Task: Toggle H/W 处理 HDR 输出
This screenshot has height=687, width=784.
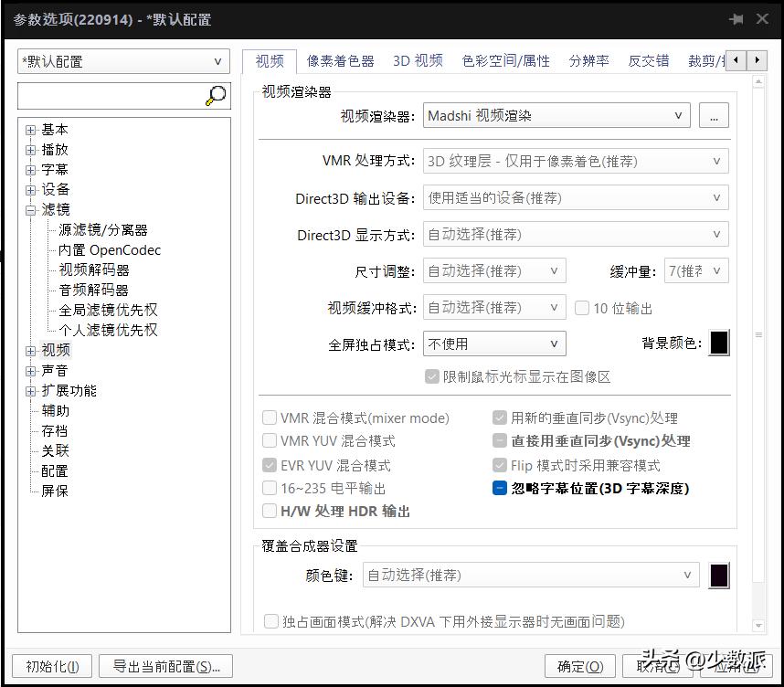Action: (270, 511)
